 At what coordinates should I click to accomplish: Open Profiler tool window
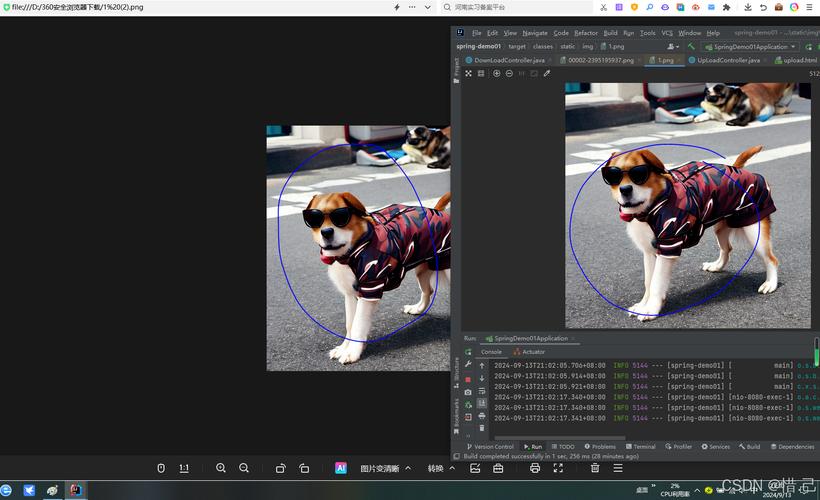click(678, 447)
